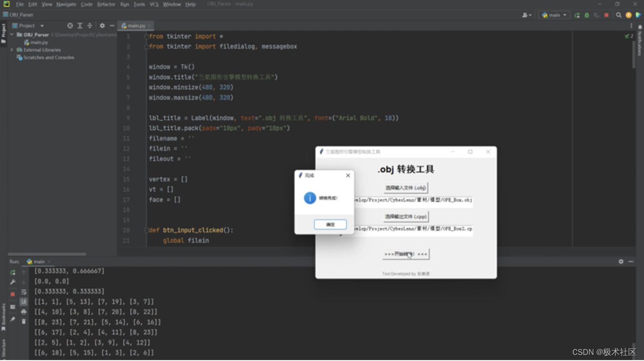Collapse the OBJ_Parser tree node
Viewport: 644px width, 361px height.
tap(12, 35)
